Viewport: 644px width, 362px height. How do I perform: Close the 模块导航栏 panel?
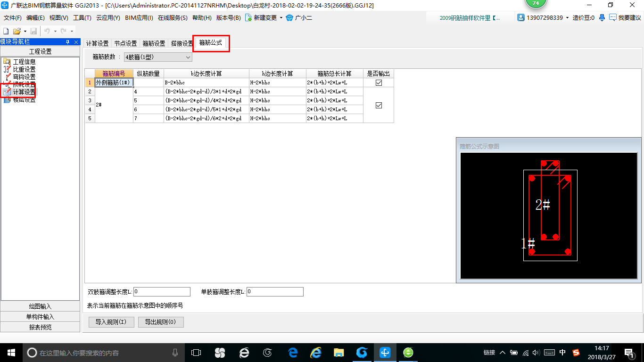point(76,42)
